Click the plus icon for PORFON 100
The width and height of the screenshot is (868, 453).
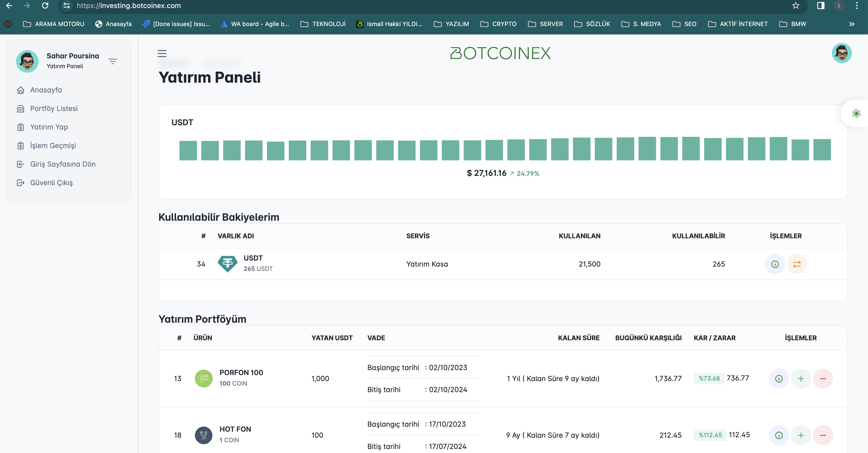pyautogui.click(x=801, y=379)
